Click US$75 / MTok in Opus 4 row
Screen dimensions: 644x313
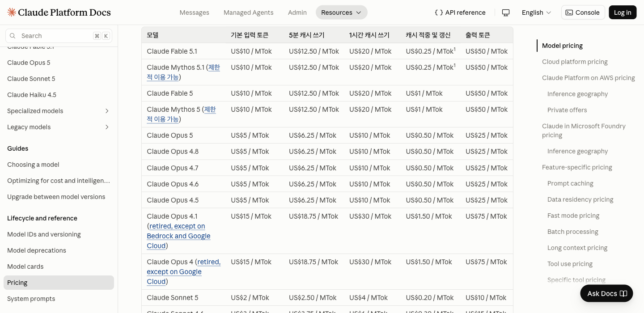tap(486, 262)
